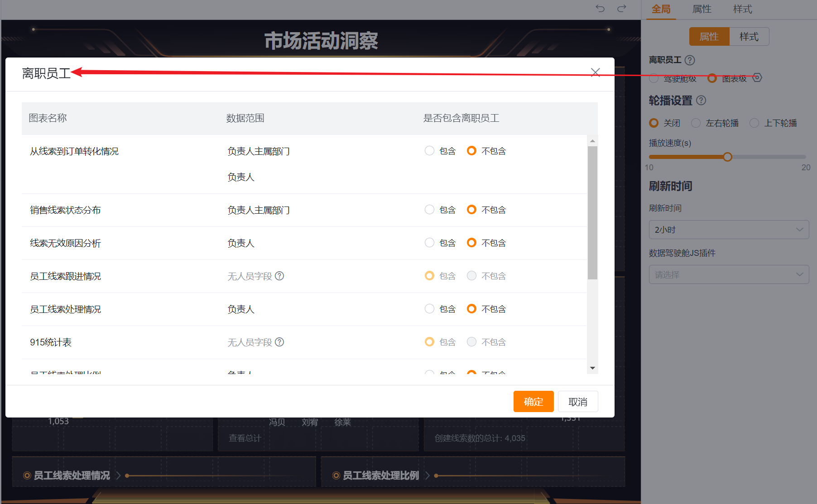Click the dialog table scrollbar thumb
This screenshot has height=504, width=817.
tap(592, 213)
